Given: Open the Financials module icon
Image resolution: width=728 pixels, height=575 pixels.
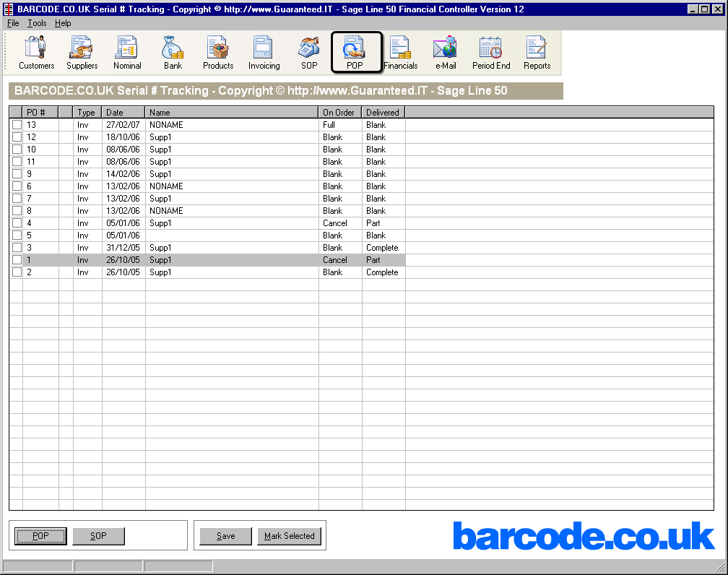Looking at the screenshot, I should 400,53.
